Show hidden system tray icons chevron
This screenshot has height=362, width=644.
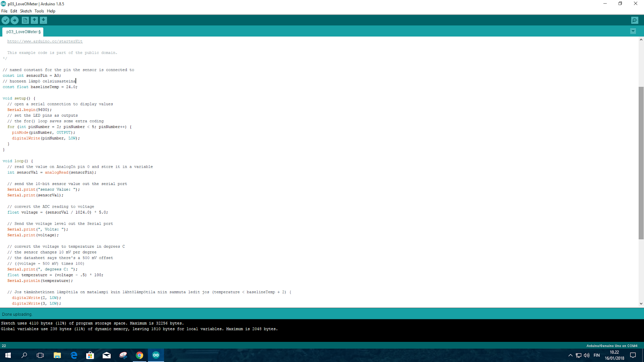[570, 355]
